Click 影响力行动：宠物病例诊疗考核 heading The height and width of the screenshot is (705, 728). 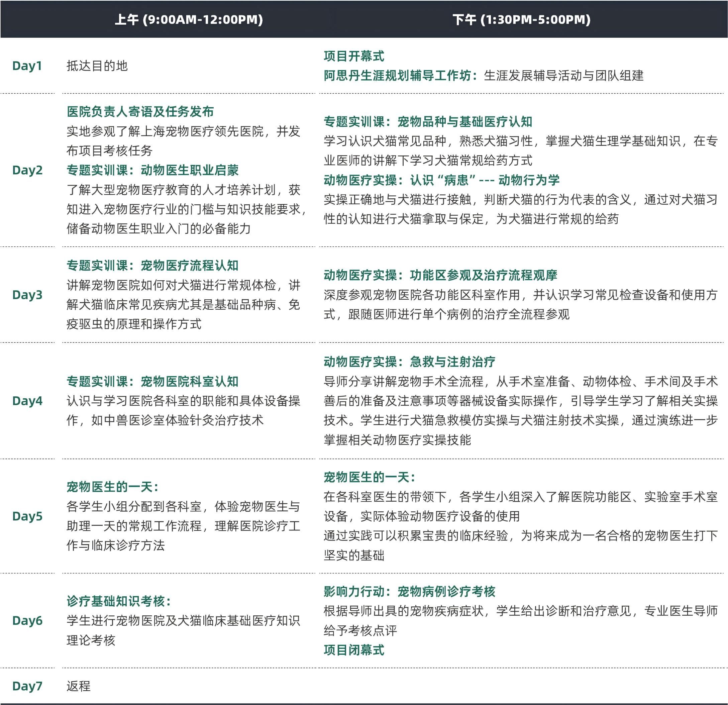click(409, 591)
